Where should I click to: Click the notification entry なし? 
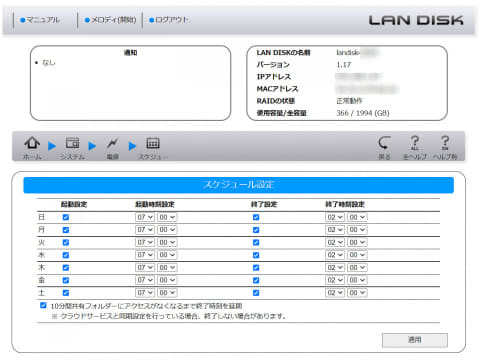[x=49, y=63]
